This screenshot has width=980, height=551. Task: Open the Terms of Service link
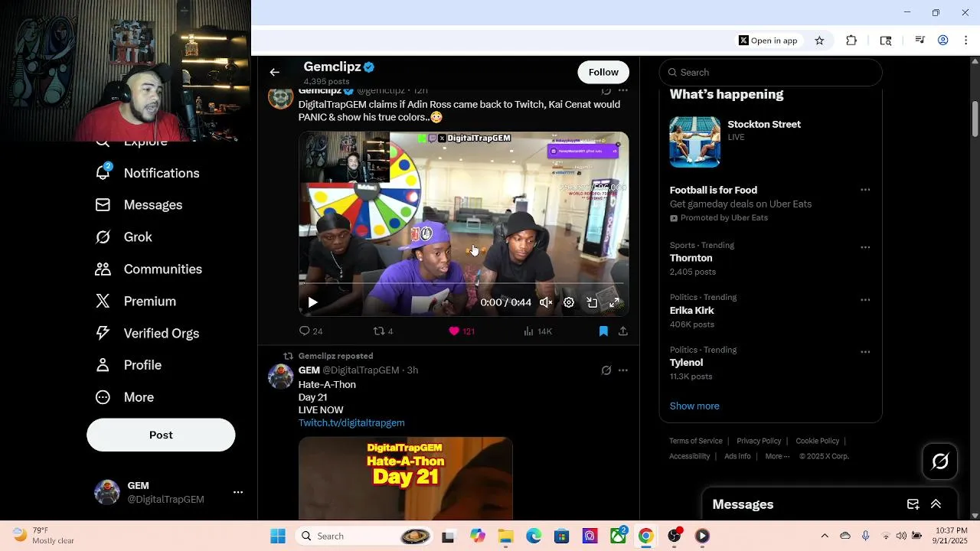point(696,441)
